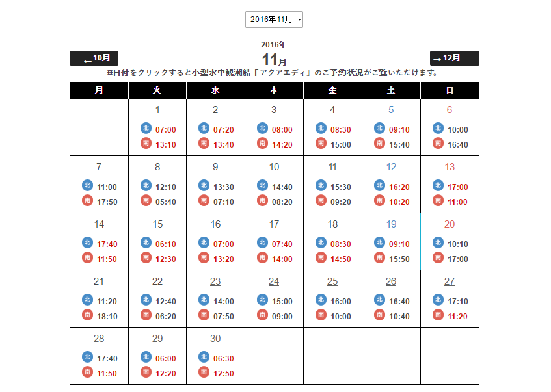Click the 土 column header

pos(391,90)
